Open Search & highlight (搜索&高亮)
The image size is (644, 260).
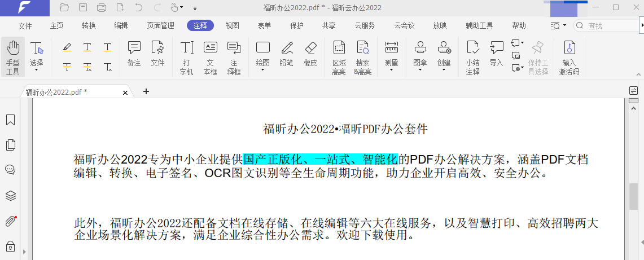363,58
